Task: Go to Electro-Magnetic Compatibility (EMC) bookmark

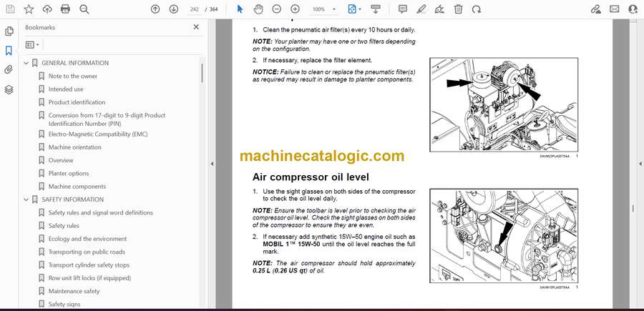Action: pyautogui.click(x=98, y=134)
